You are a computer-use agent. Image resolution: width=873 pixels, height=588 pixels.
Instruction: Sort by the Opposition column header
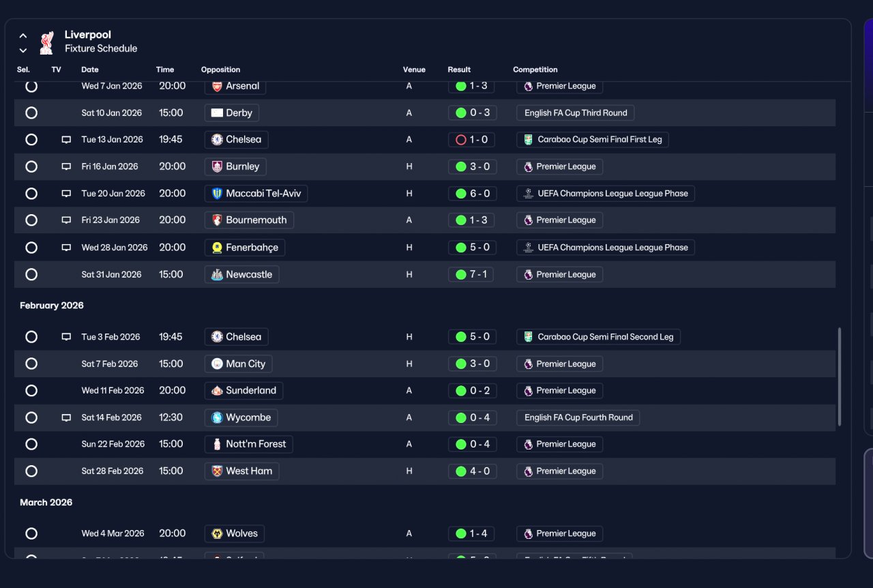[x=220, y=70]
